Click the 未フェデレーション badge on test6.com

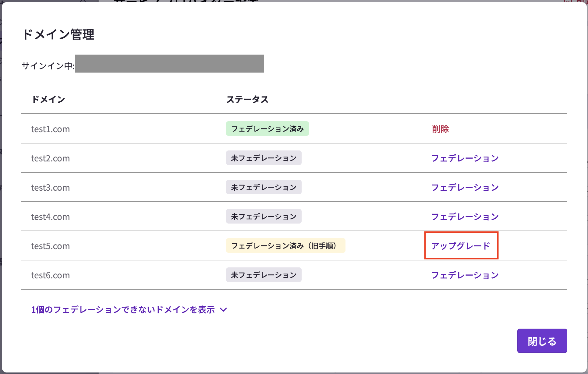coord(264,275)
